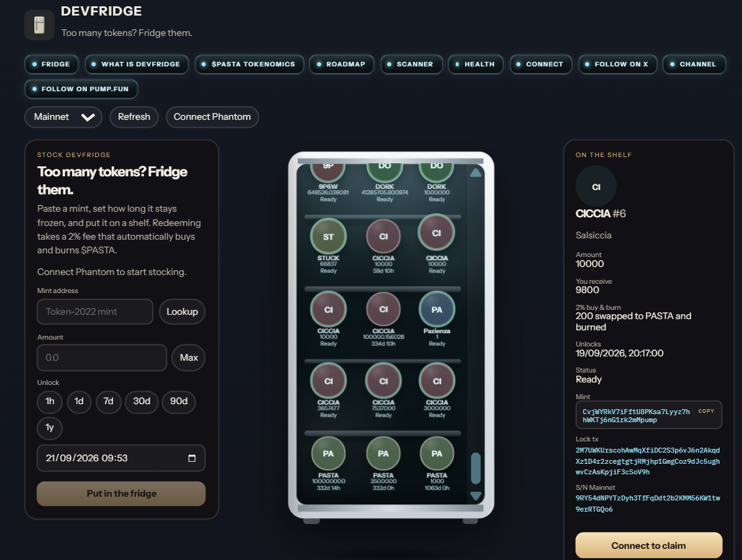The image size is (742, 560).
Task: Click the DevFridge fridge logo icon
Action: (x=39, y=25)
